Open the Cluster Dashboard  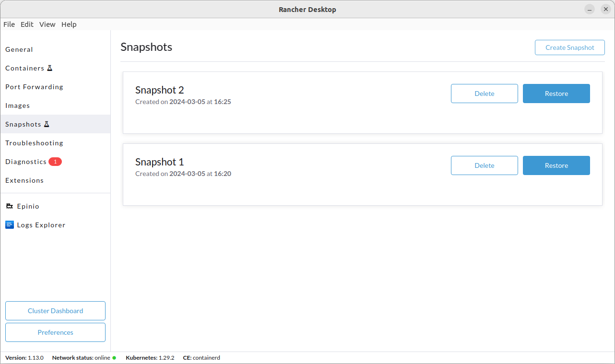[55, 311]
